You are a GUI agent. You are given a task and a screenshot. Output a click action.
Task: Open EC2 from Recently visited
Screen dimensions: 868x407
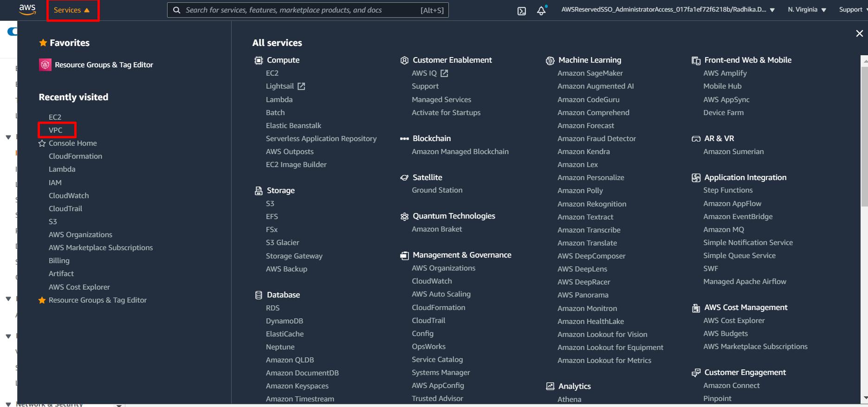[x=55, y=117]
